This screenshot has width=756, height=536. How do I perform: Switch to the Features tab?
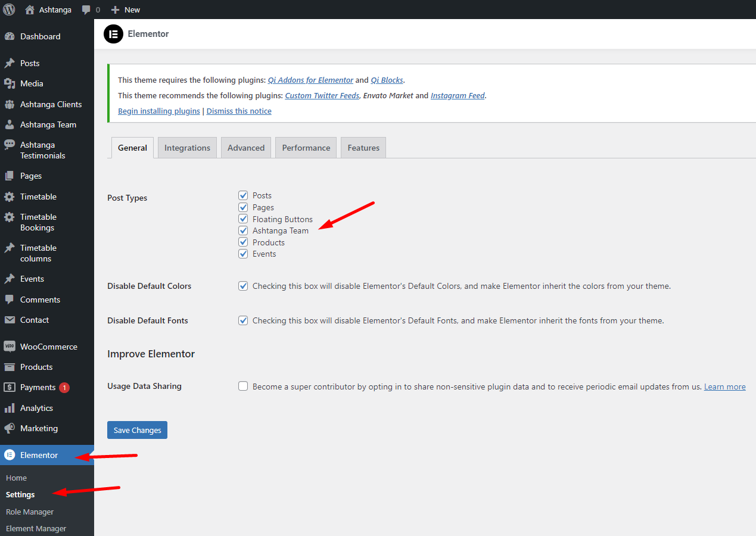[x=363, y=148]
